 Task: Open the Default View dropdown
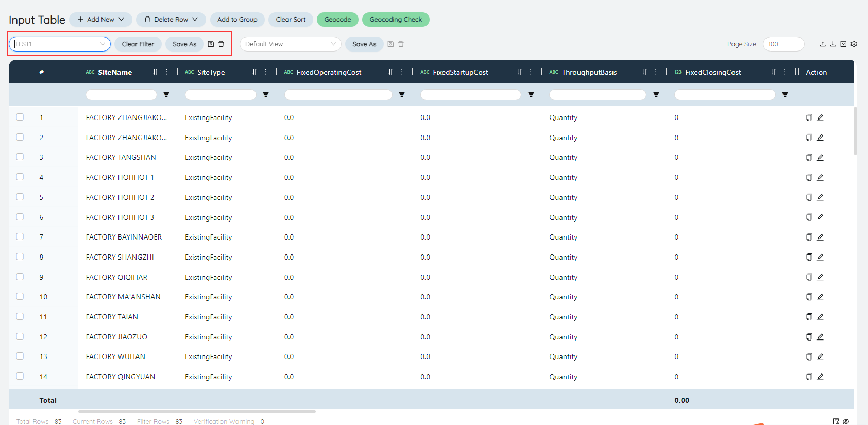pos(291,44)
